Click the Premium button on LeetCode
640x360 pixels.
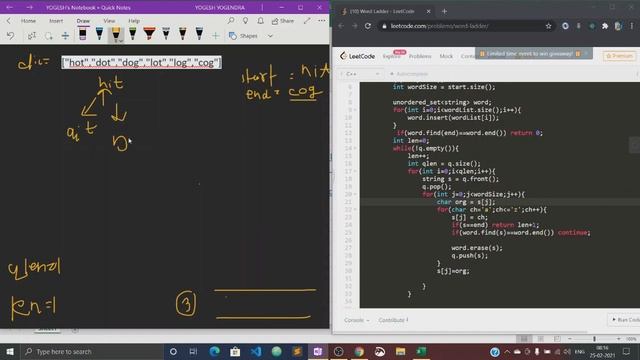point(619,56)
